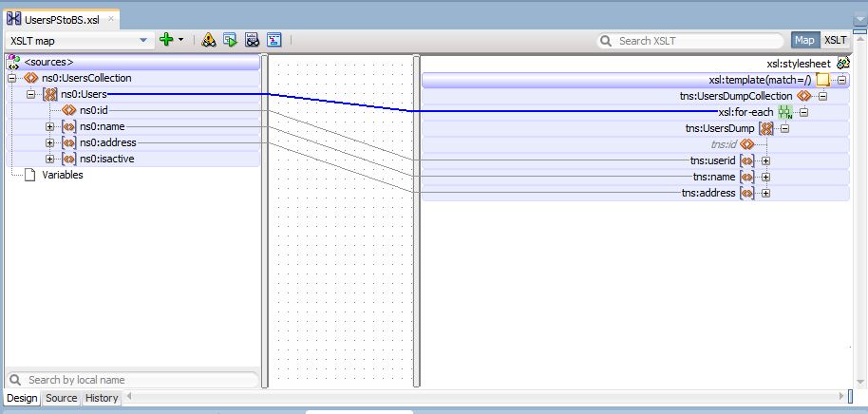
Task: Click the green plus Add icon
Action: click(166, 40)
